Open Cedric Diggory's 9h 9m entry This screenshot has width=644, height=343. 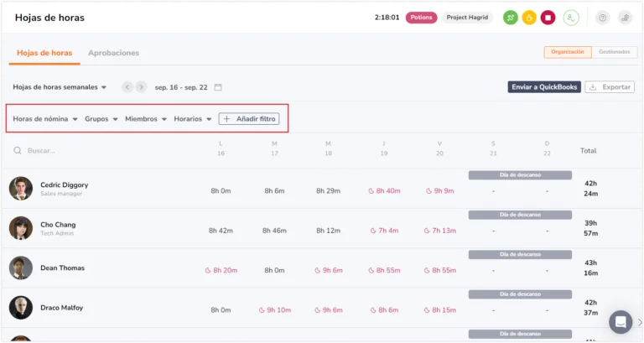(x=440, y=191)
